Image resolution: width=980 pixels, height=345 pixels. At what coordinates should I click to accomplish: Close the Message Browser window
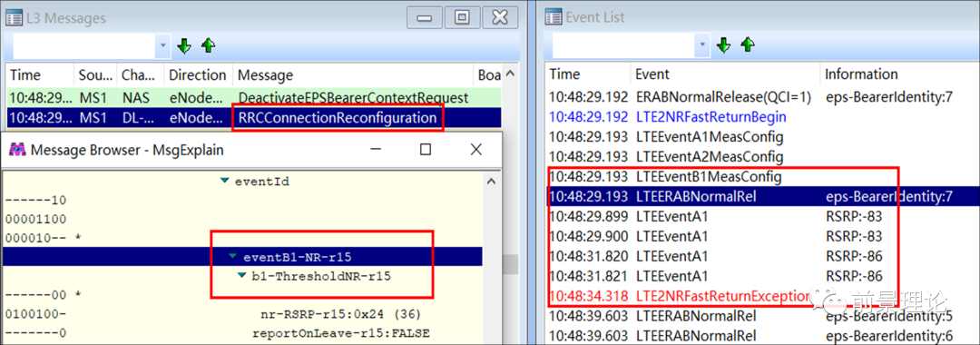[x=476, y=150]
